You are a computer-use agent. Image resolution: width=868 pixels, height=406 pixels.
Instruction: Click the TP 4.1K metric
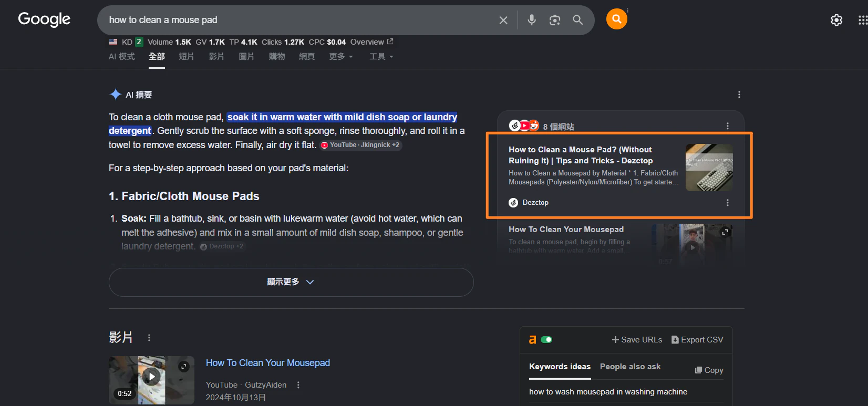[x=243, y=42]
